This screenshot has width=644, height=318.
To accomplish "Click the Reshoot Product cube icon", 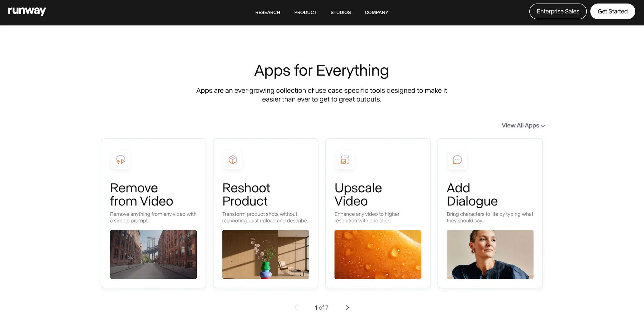I will [x=233, y=160].
